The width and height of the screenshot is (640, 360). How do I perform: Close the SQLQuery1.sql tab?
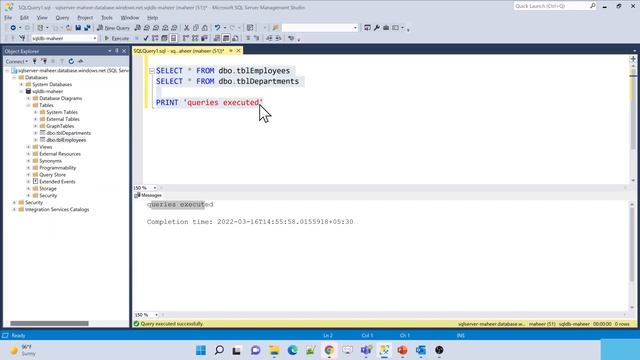[239, 51]
